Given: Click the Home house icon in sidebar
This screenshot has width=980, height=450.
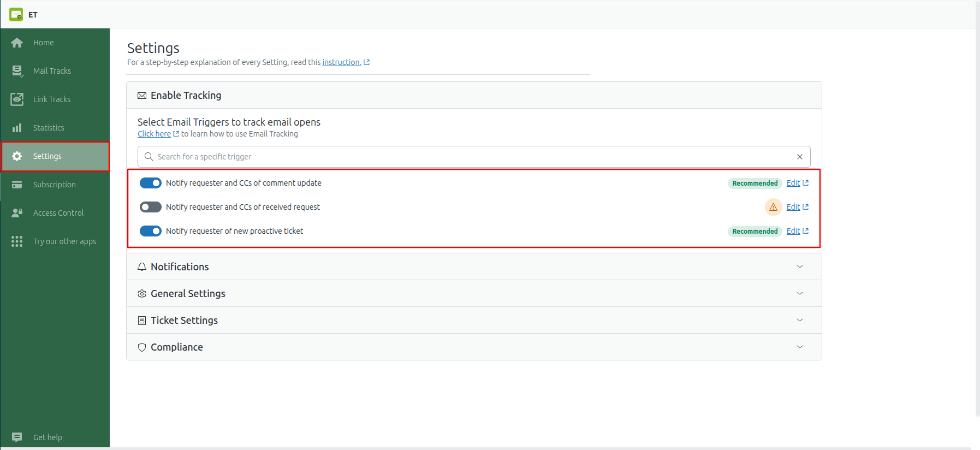Looking at the screenshot, I should tap(17, 43).
